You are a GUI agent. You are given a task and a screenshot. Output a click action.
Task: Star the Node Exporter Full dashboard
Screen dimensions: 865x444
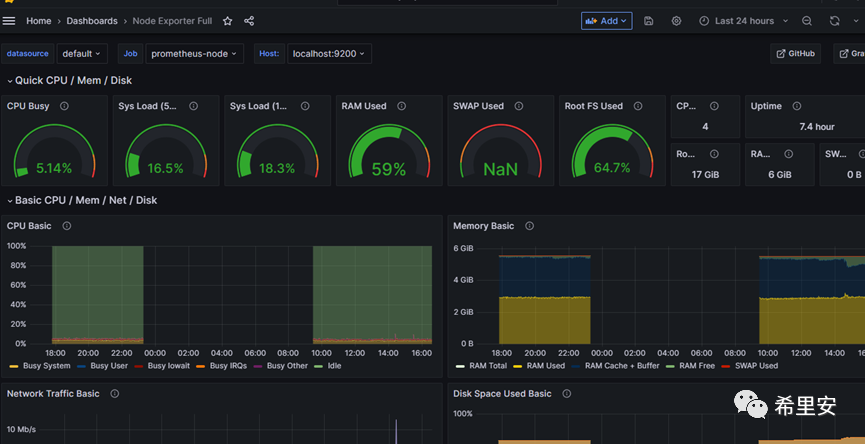pyautogui.click(x=227, y=21)
